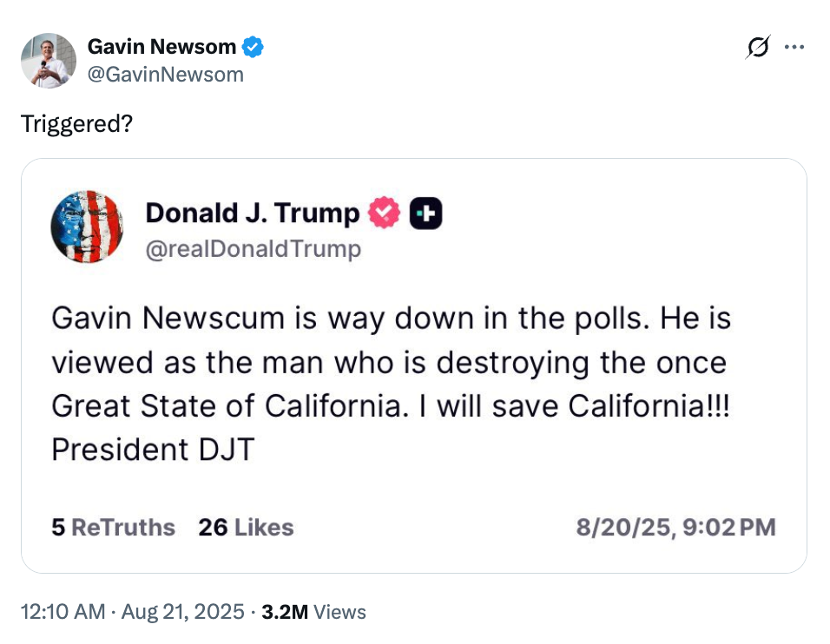Click the 5 ReTruths count
830x644 pixels.
(113, 527)
